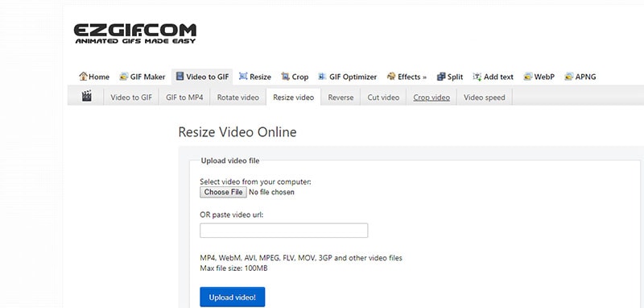
Task: Click the Crop tool icon
Action: (x=286, y=76)
